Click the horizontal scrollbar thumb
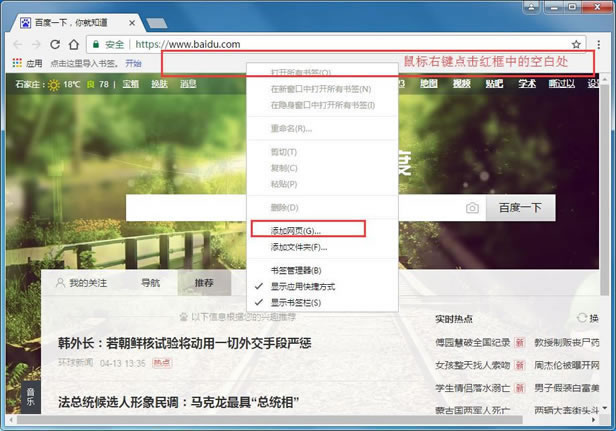The height and width of the screenshot is (431, 616). (269, 420)
